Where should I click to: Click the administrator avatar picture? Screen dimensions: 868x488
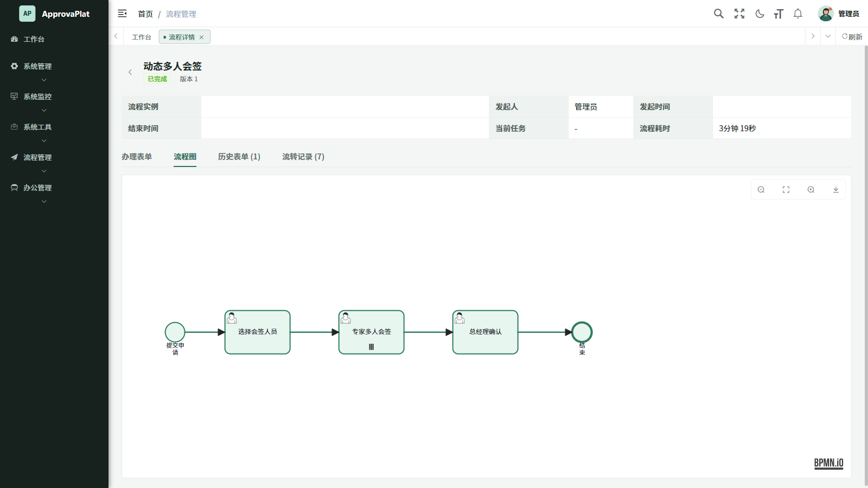pos(826,14)
